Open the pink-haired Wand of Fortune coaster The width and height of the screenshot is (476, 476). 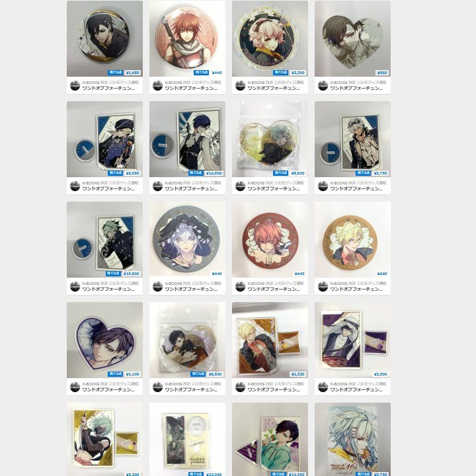pos(270,38)
